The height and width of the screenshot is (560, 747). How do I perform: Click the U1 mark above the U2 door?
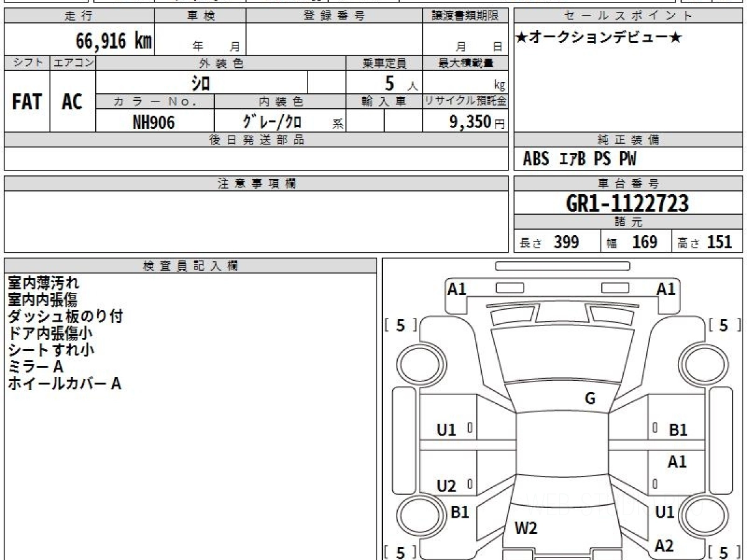point(446,430)
